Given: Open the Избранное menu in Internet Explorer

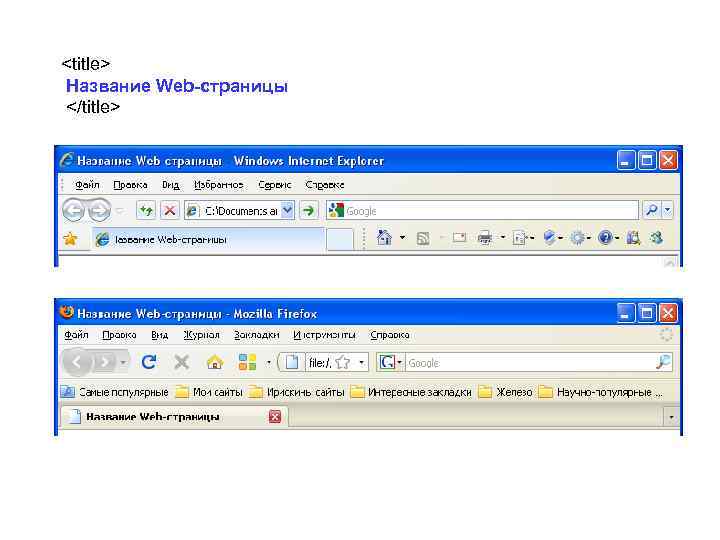Looking at the screenshot, I should (x=219, y=185).
